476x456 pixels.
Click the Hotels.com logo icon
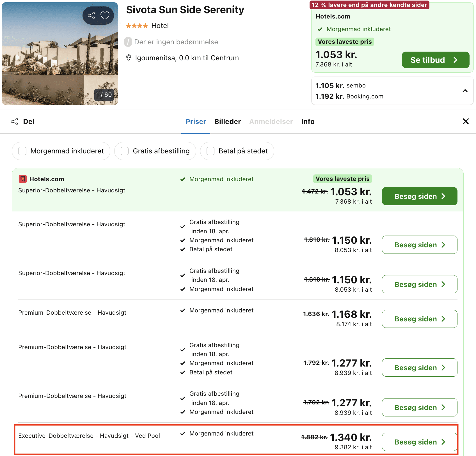22,179
